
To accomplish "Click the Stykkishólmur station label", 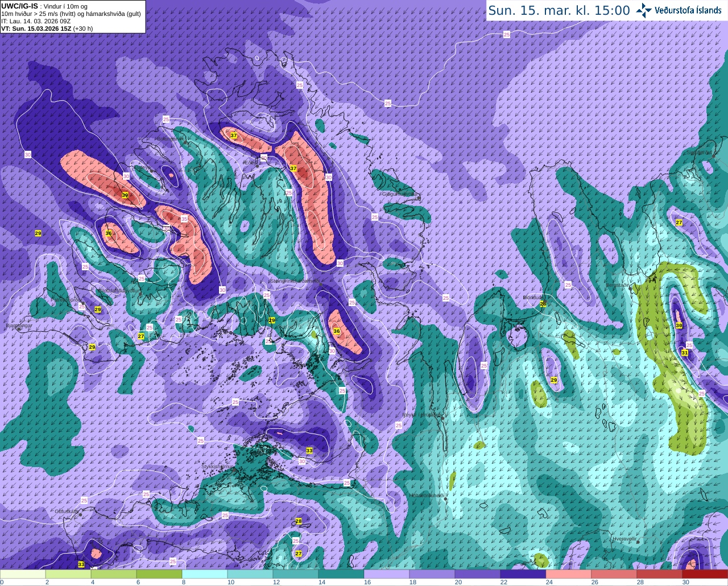I will coord(218,467).
